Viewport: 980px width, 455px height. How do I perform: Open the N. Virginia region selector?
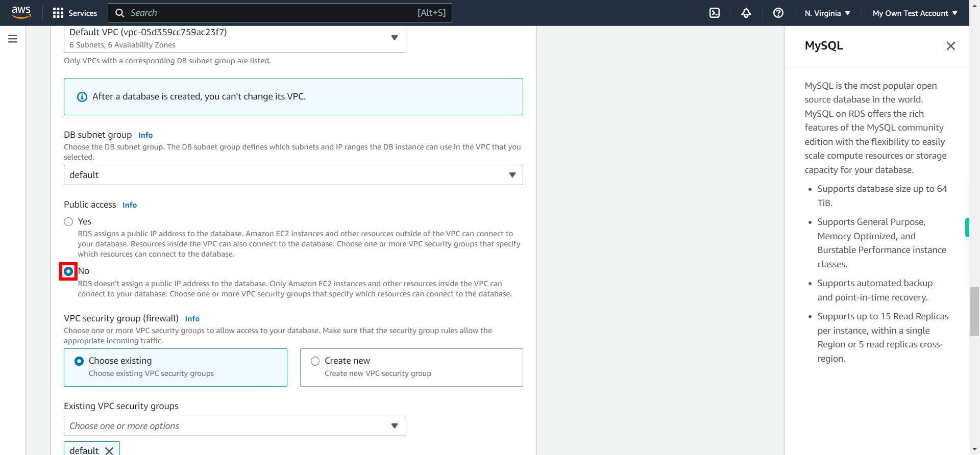[827, 13]
